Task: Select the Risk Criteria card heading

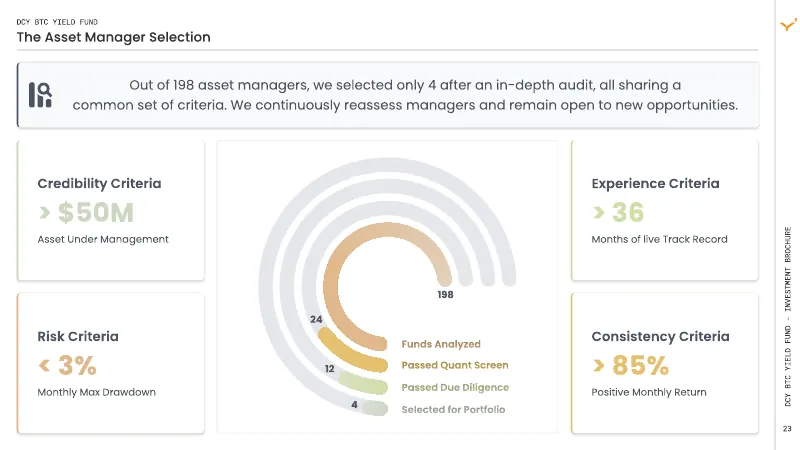Action: [78, 336]
